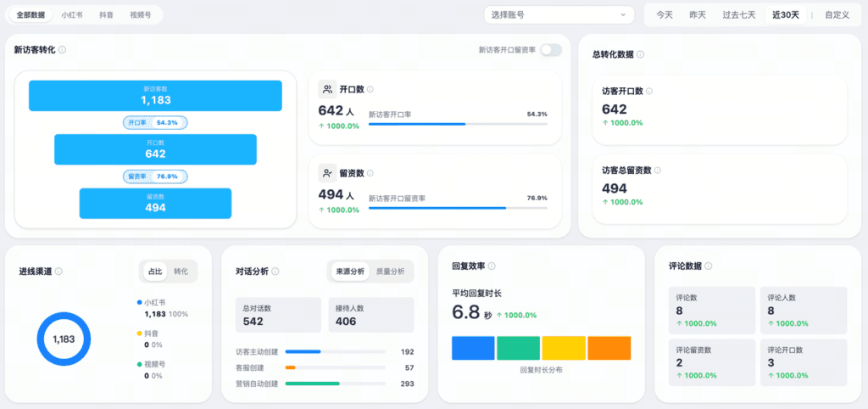
Task: Toggle the 新访客开口留资率 switch
Action: [550, 50]
